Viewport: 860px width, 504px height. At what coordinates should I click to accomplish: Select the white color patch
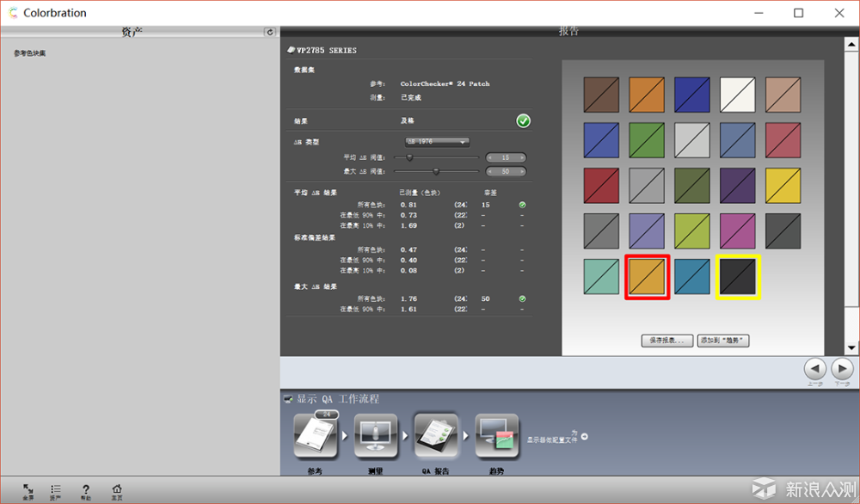[738, 95]
